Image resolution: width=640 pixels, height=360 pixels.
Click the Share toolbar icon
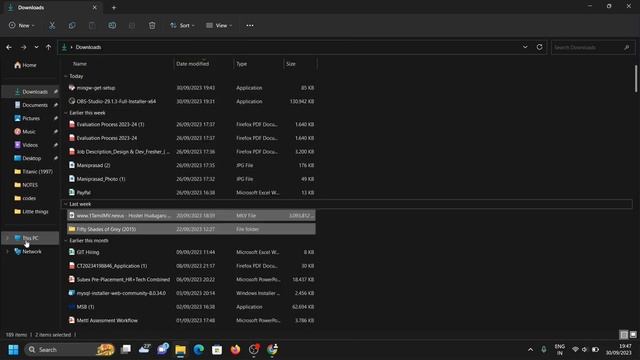132,25
